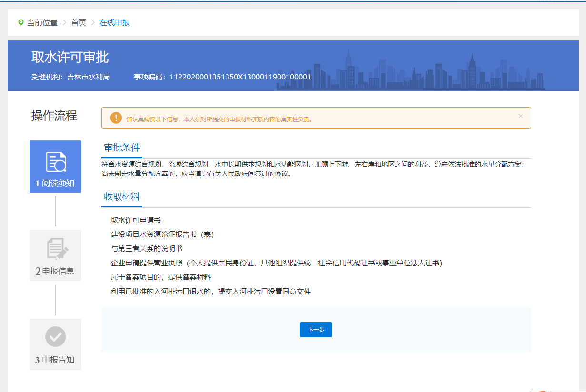Select the 审批条件 section heading
Screen dimensions: 586x392
(122, 147)
